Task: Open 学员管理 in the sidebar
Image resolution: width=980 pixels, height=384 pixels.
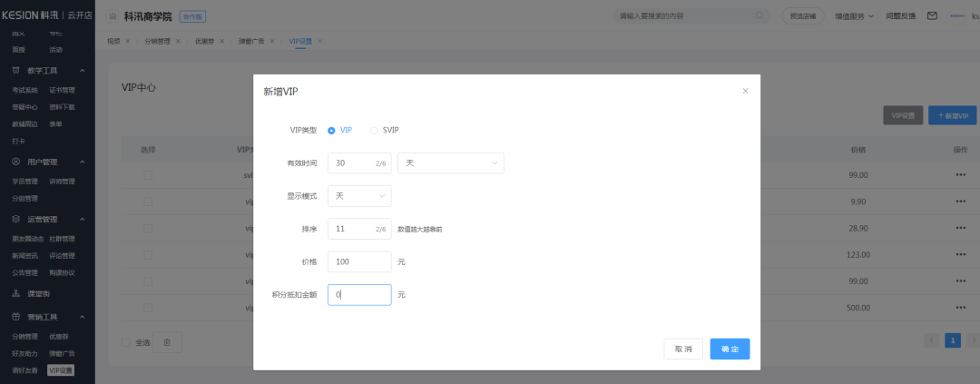Action: pos(24,181)
